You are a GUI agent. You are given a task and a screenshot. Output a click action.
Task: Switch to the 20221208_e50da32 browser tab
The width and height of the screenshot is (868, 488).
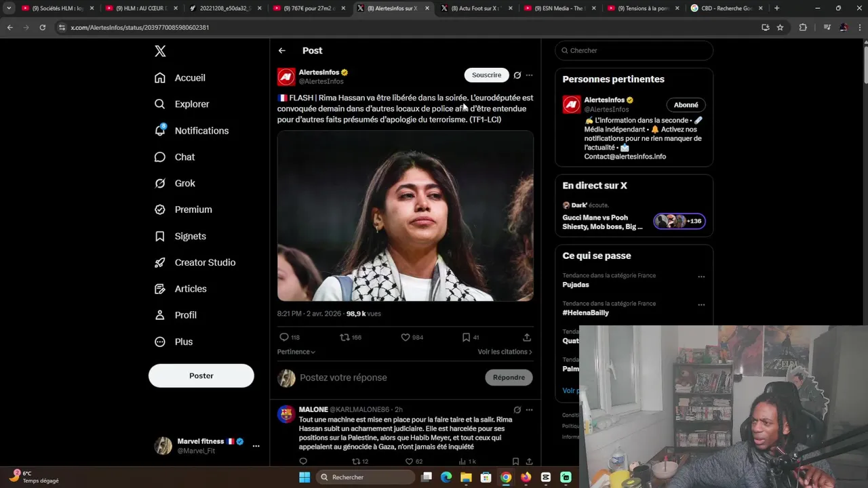pos(224,8)
